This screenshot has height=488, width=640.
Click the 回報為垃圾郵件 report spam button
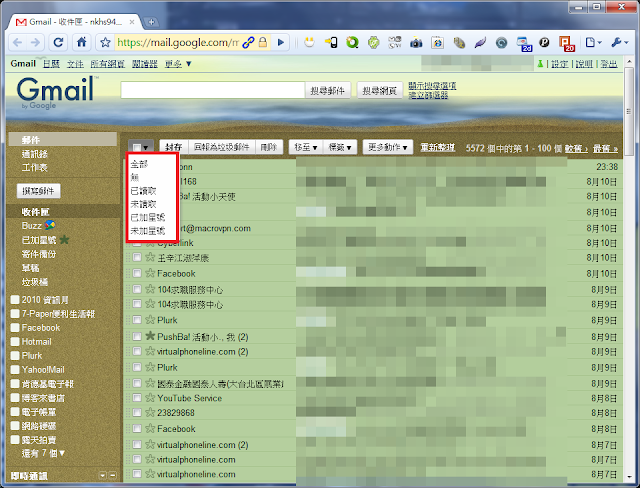click(222, 147)
